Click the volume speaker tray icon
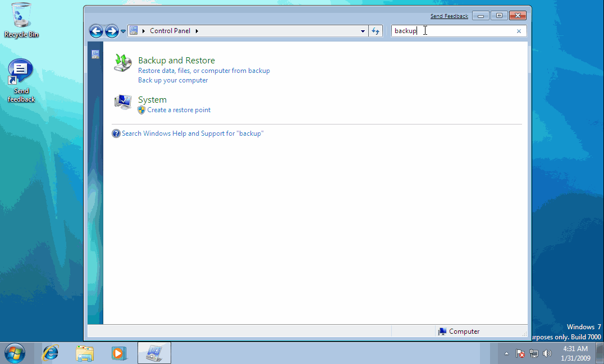The image size is (604, 364). [547, 353]
